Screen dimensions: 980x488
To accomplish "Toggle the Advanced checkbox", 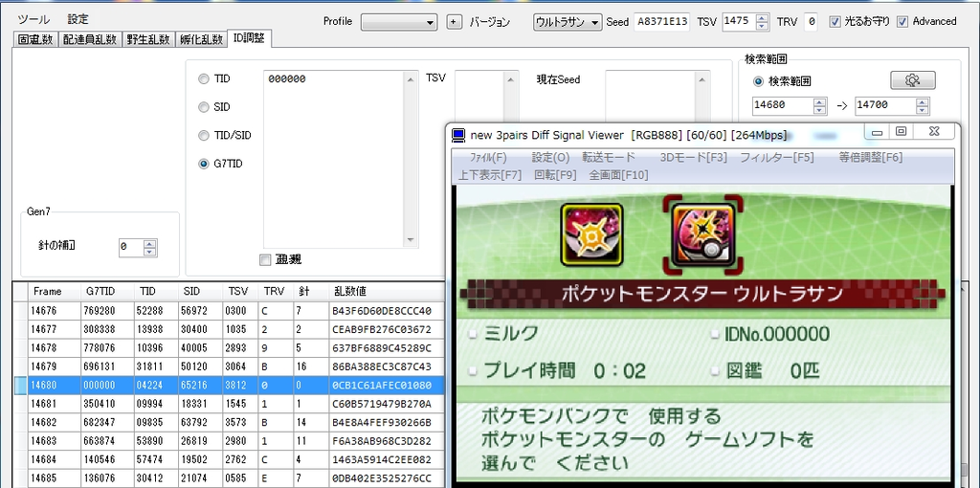I will pyautogui.click(x=902, y=22).
